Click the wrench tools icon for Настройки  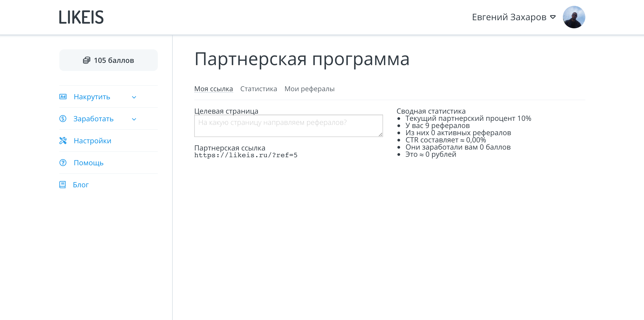pos(63,141)
